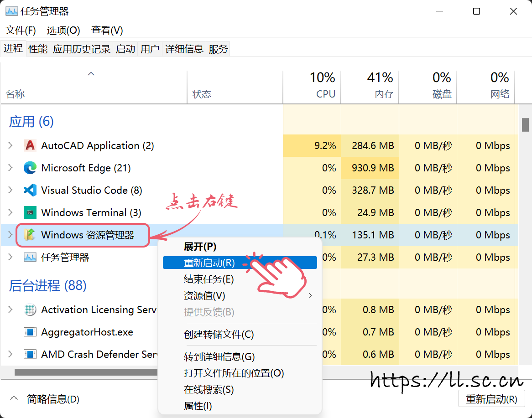This screenshot has width=532, height=418.
Task: Click the 重新启动(R) button at bottom
Action: pyautogui.click(x=491, y=399)
